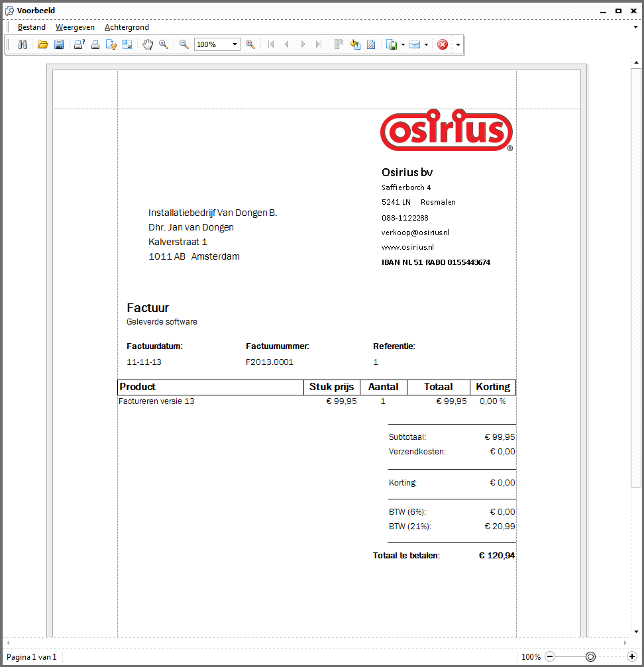Click the vertical scrollbar down arrow
The width and height of the screenshot is (644, 667).
pos(636,632)
